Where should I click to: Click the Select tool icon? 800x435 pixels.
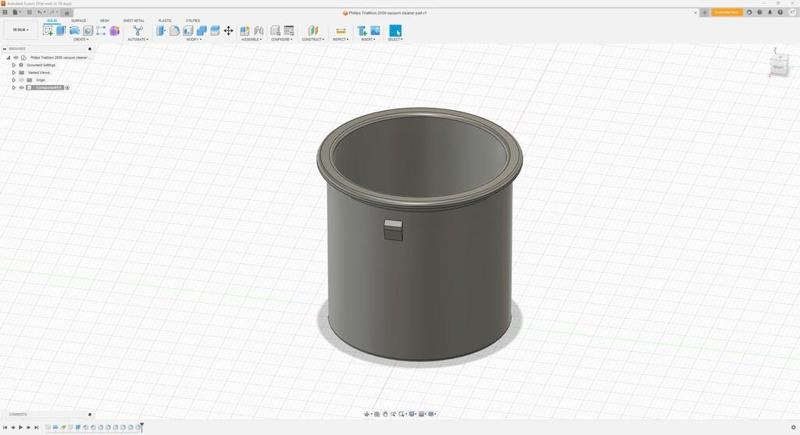click(395, 31)
